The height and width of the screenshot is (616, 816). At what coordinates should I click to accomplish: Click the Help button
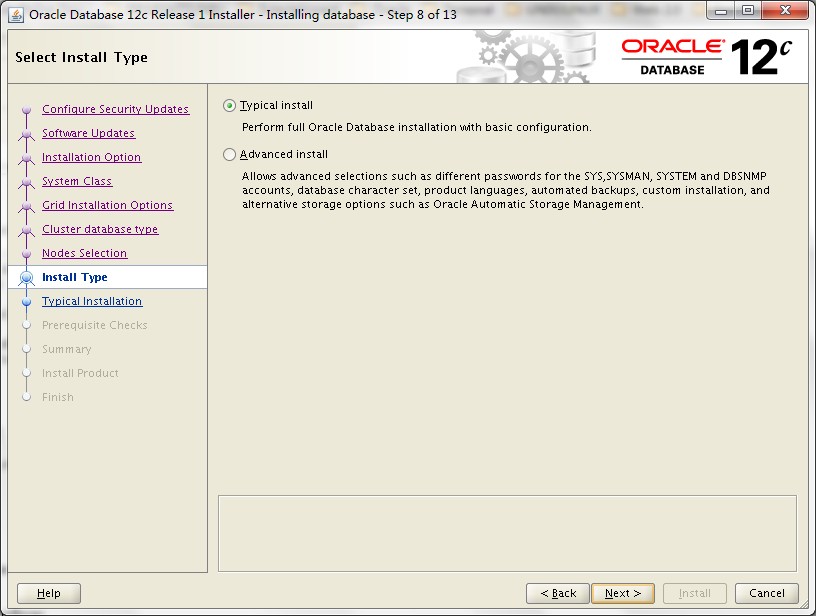(x=49, y=593)
